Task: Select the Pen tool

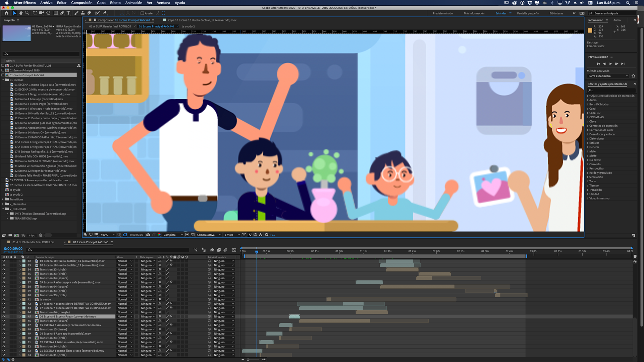Action: point(62,13)
